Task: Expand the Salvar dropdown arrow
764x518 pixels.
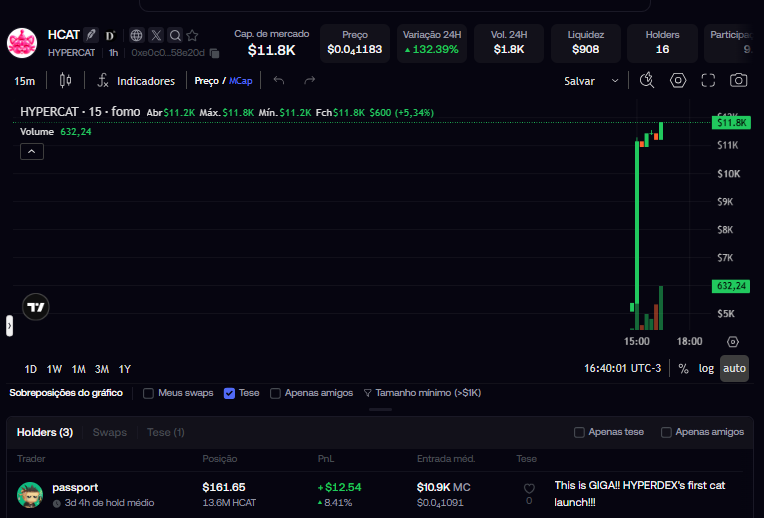Action: 615,81
